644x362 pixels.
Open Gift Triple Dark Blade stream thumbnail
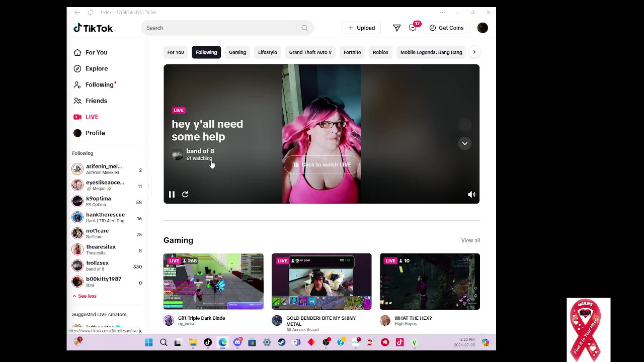click(213, 282)
